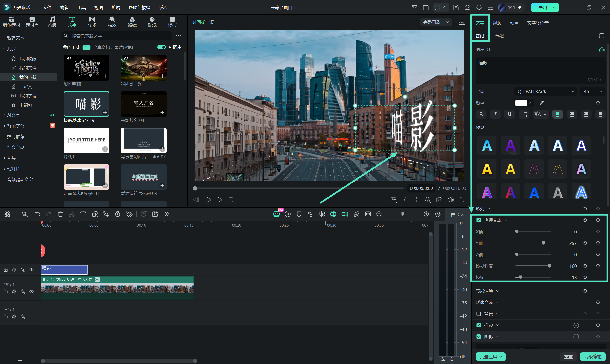Viewport: 610px width, 364px height.
Task: Click the undo arrow in timeline toolbar
Action: 37,214
